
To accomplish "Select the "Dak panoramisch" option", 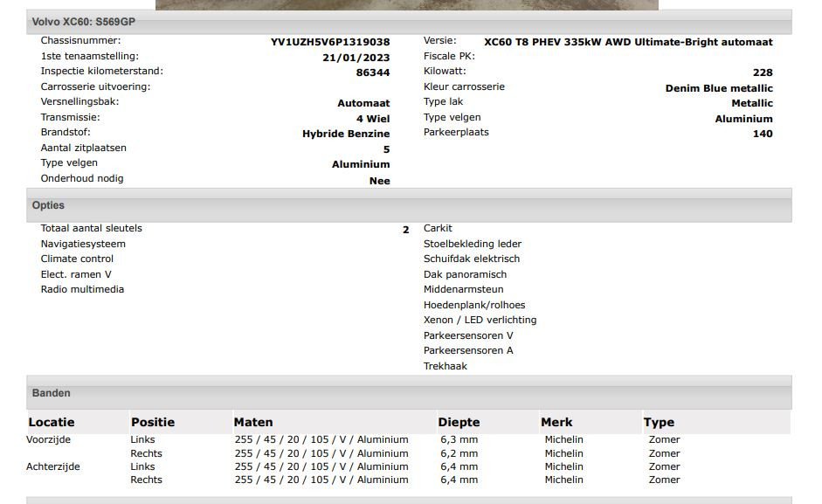I will point(465,274).
